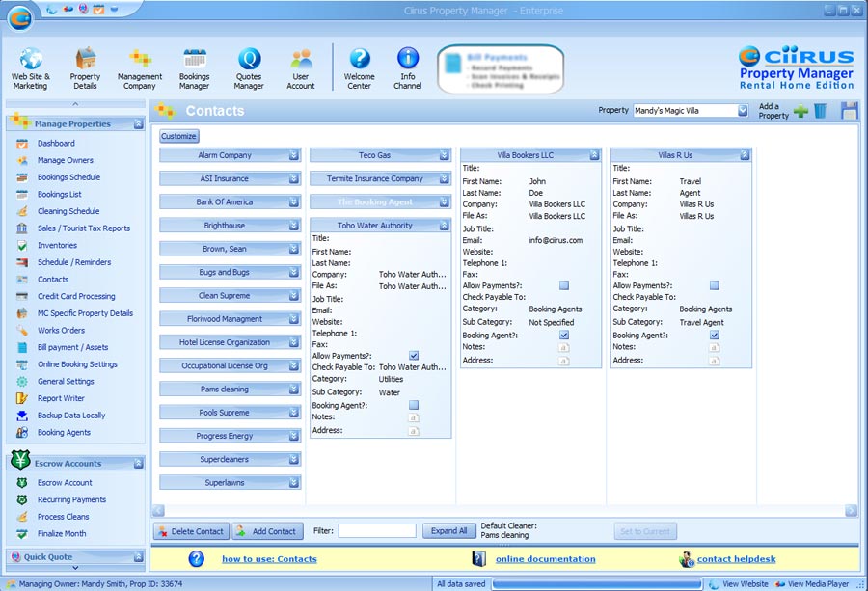
Task: Toggle Toho Water Authority Allow Payments checkbox
Action: [414, 356]
